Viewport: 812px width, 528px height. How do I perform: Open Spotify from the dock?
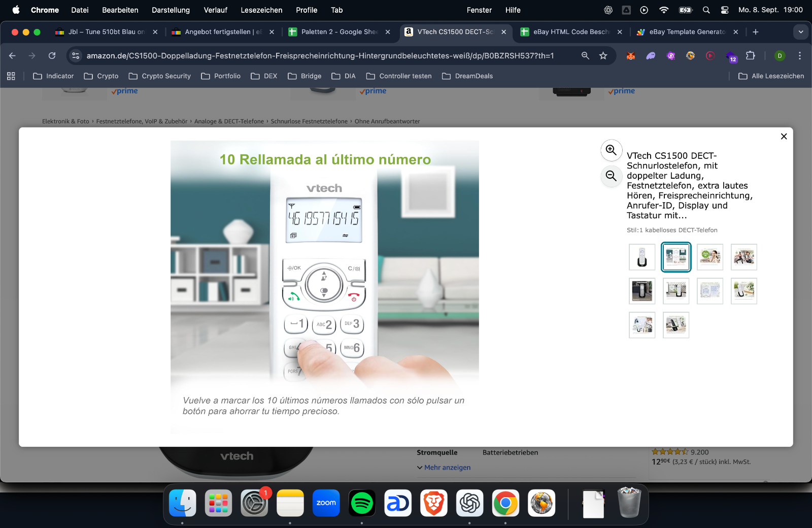[362, 503]
